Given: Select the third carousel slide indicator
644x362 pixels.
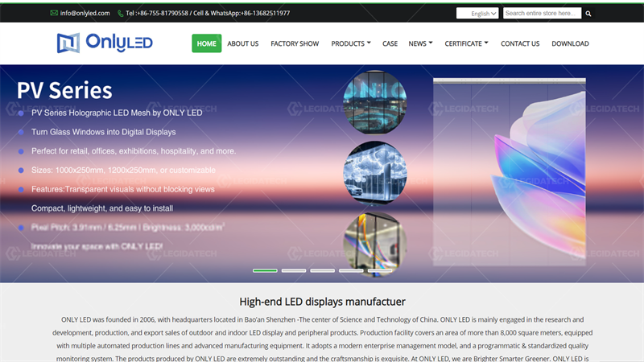Looking at the screenshot, I should (x=323, y=270).
